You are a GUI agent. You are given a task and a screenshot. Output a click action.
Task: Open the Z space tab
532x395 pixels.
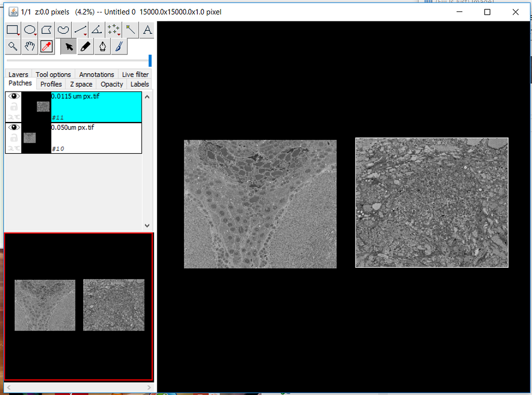[81, 84]
